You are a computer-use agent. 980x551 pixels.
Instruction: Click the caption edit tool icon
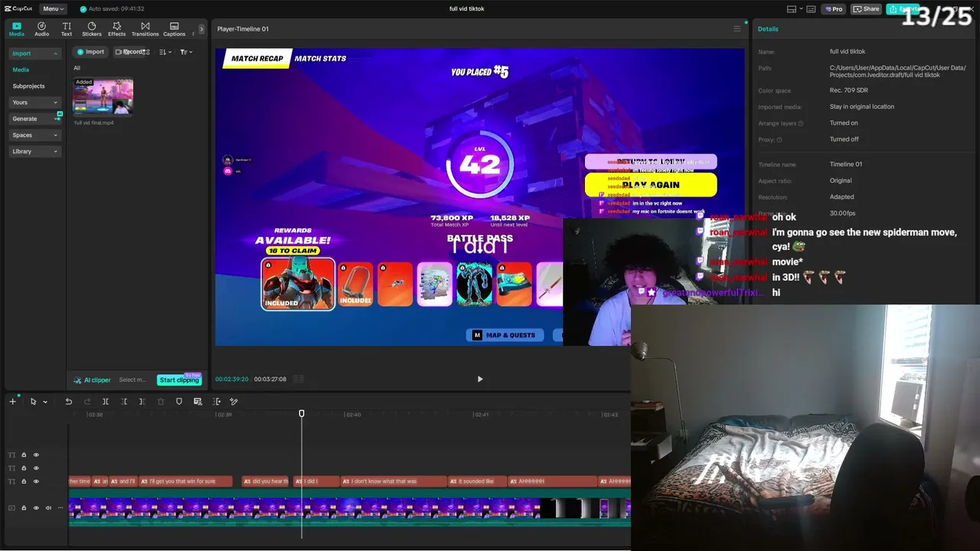pyautogui.click(x=198, y=401)
